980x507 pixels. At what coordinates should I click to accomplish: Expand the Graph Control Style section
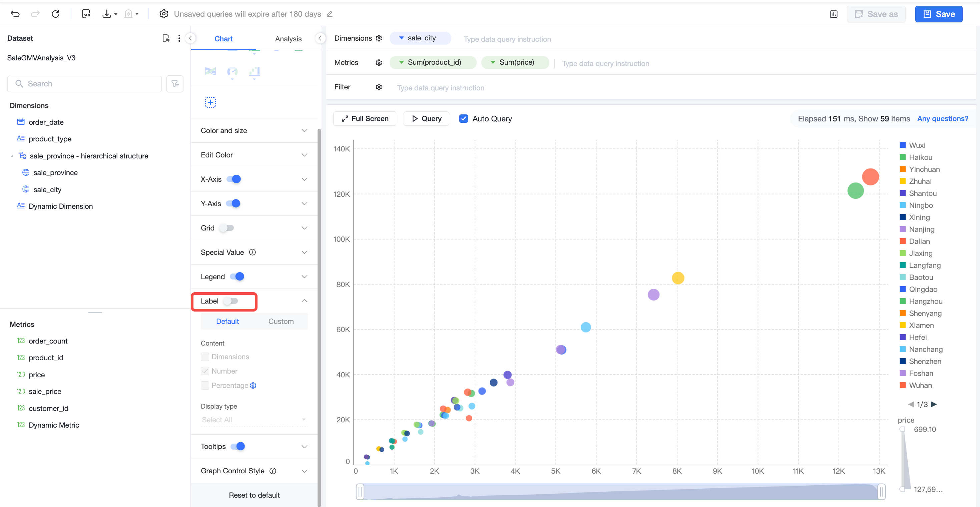pos(254,471)
